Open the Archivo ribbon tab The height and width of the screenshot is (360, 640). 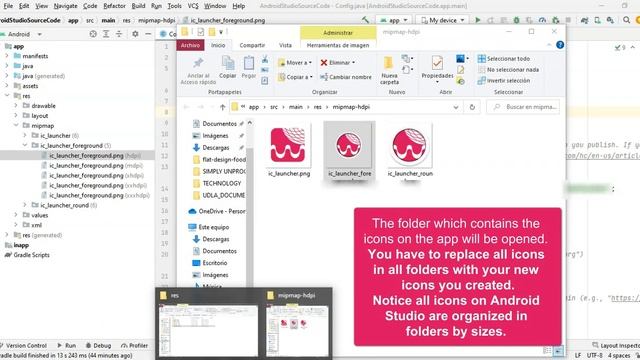point(190,45)
